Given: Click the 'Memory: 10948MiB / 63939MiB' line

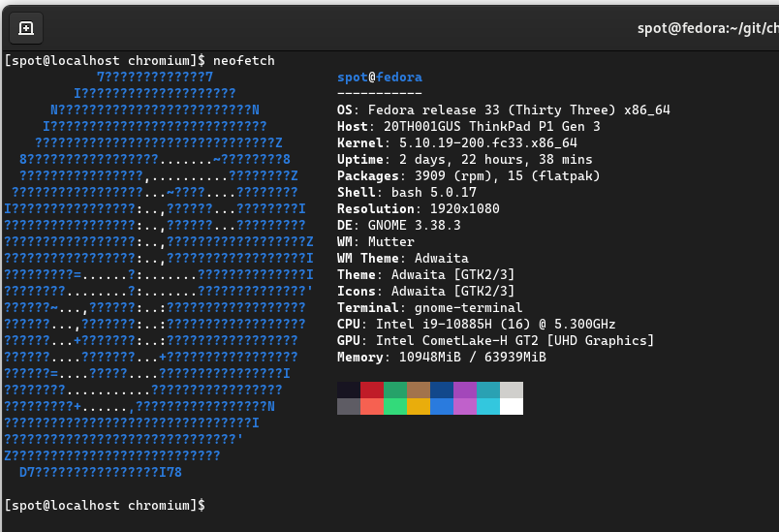Looking at the screenshot, I should tap(442, 357).
